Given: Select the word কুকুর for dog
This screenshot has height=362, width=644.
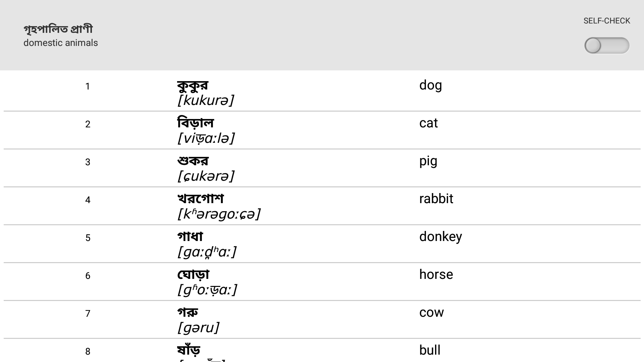Looking at the screenshot, I should 193,85.
